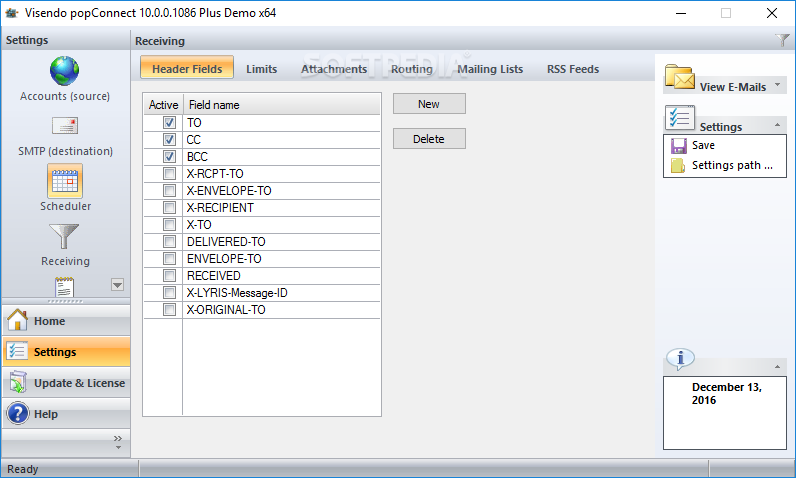Uncheck the CC header field

coord(169,140)
